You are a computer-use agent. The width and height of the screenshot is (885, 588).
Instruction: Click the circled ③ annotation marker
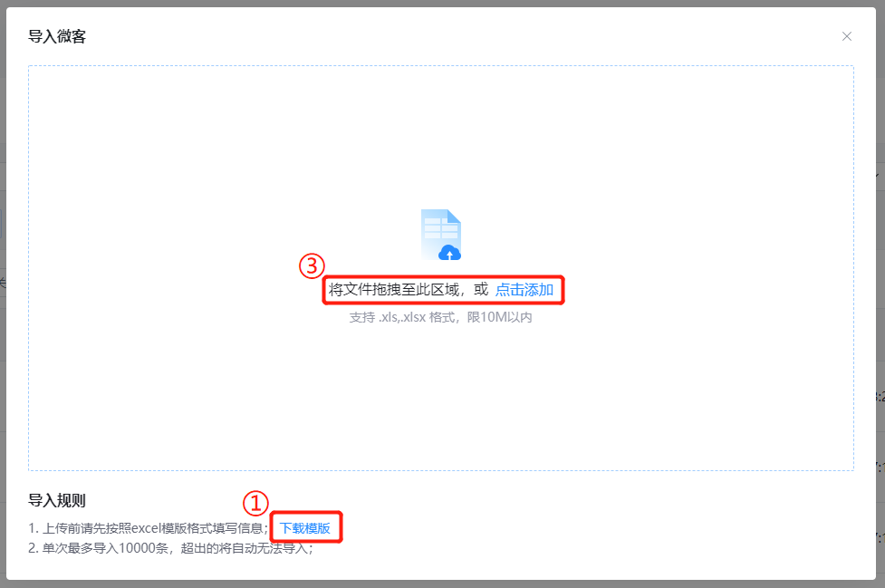[312, 265]
